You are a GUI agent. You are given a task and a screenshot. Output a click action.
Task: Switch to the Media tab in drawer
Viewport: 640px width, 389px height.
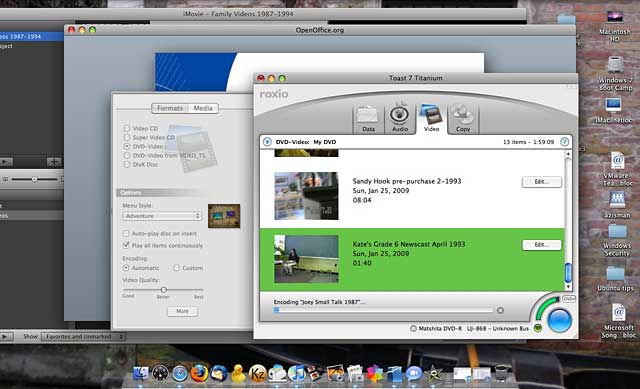pyautogui.click(x=203, y=108)
